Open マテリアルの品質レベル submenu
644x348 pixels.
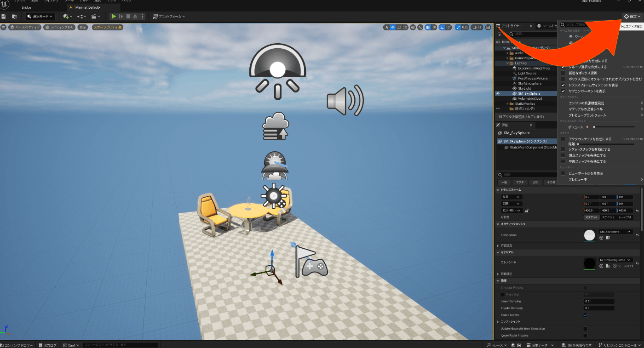tap(601, 109)
